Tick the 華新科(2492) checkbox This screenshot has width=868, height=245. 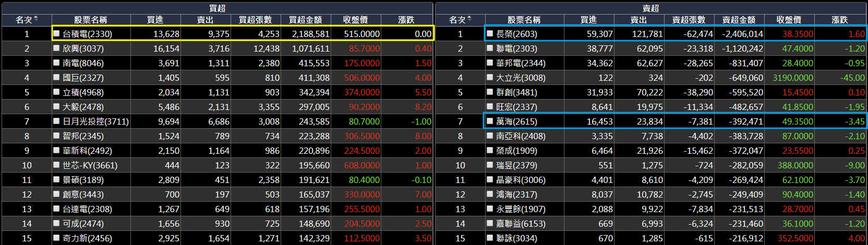pyautogui.click(x=56, y=150)
